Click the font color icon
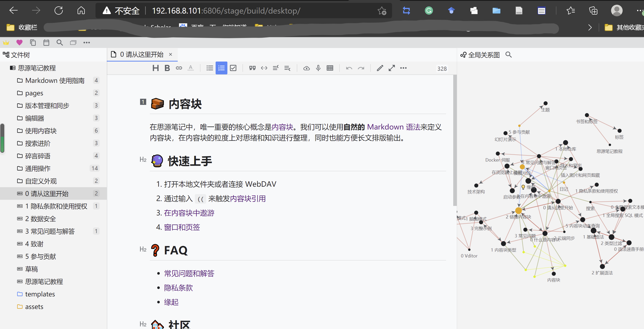 (191, 68)
